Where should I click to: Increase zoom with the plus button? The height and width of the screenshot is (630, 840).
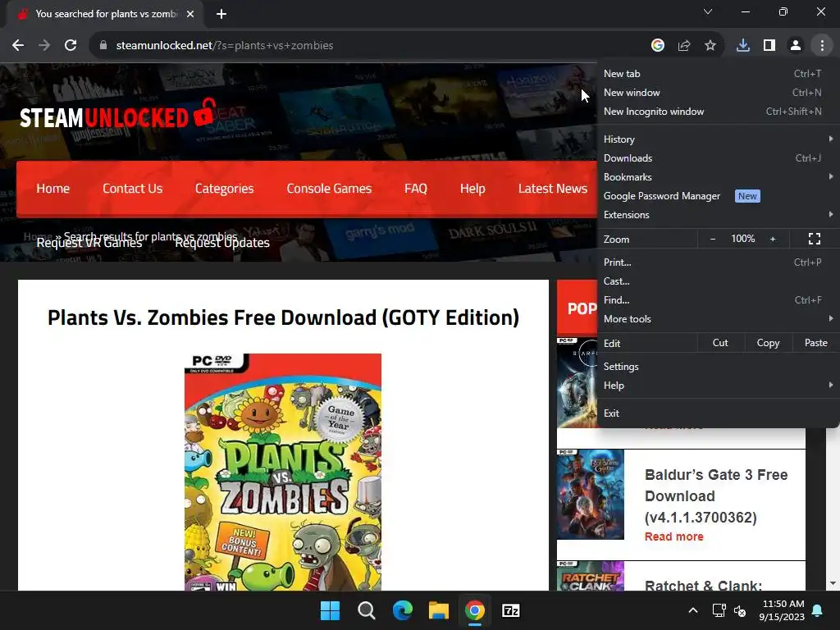pyautogui.click(x=773, y=239)
